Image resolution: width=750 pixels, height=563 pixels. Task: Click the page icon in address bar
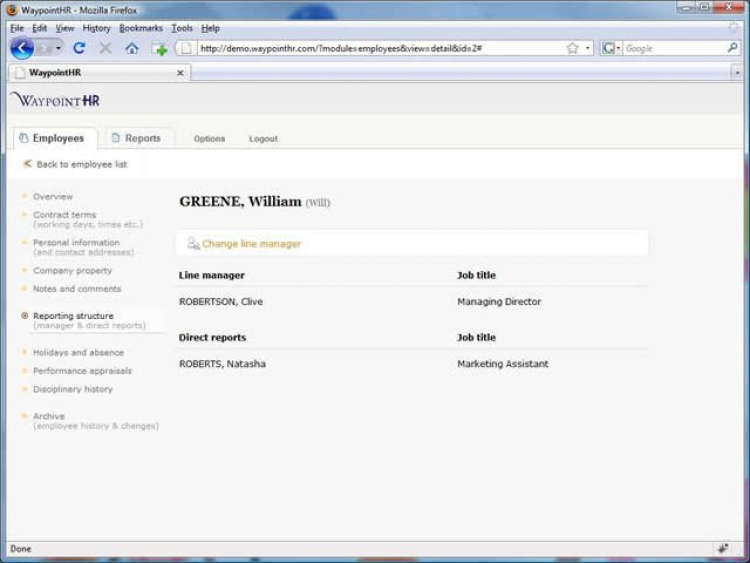(187, 48)
